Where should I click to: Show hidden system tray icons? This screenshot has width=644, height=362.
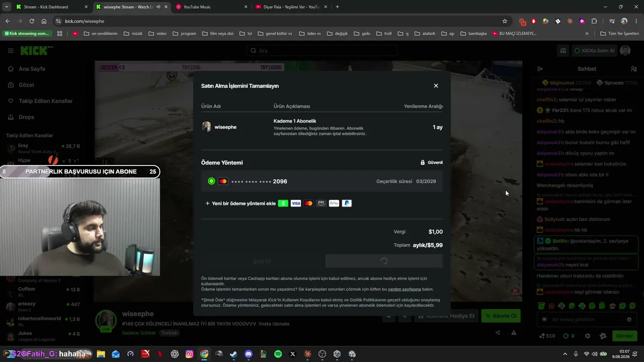pos(565,354)
